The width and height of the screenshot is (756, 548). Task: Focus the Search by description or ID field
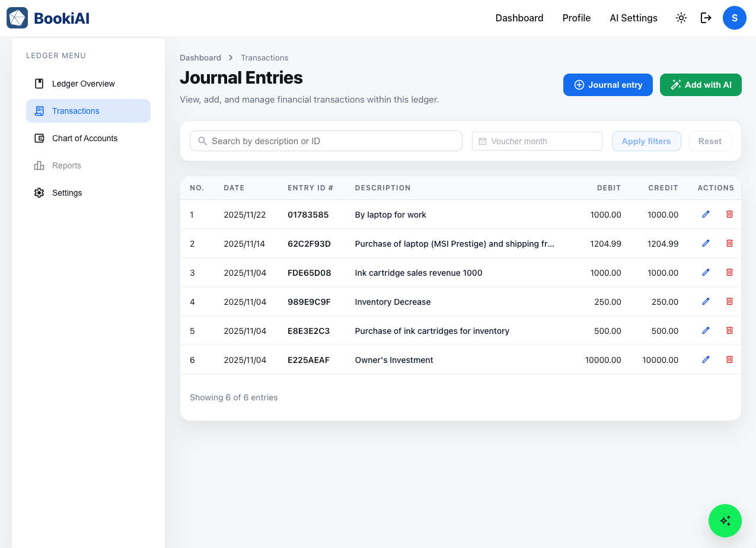(x=326, y=141)
